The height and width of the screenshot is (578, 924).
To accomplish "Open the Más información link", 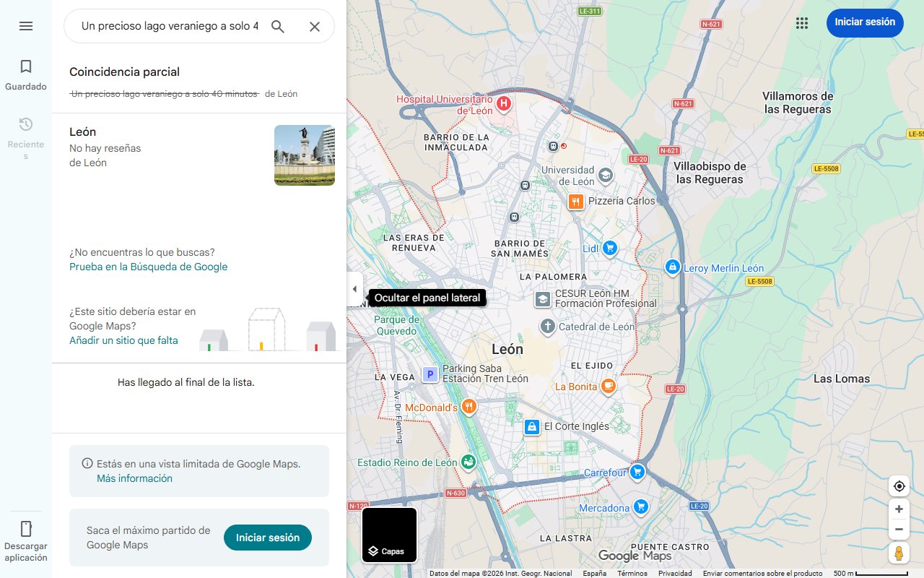I will pos(134,478).
